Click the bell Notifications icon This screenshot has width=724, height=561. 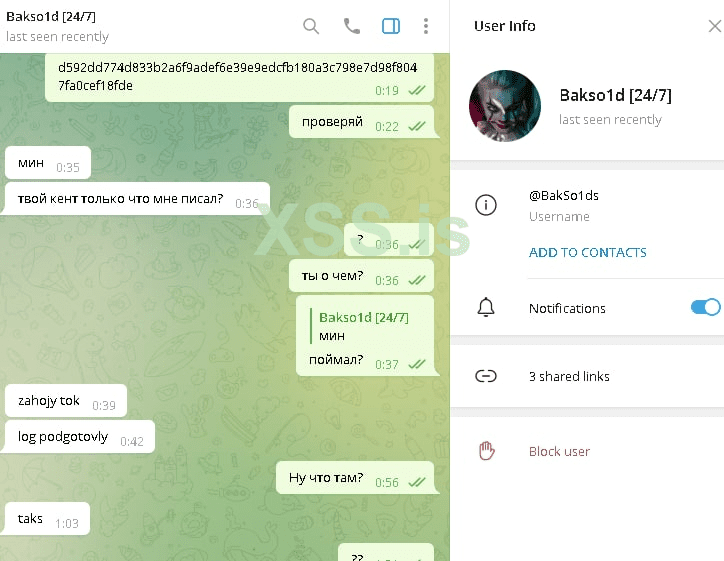coord(486,308)
